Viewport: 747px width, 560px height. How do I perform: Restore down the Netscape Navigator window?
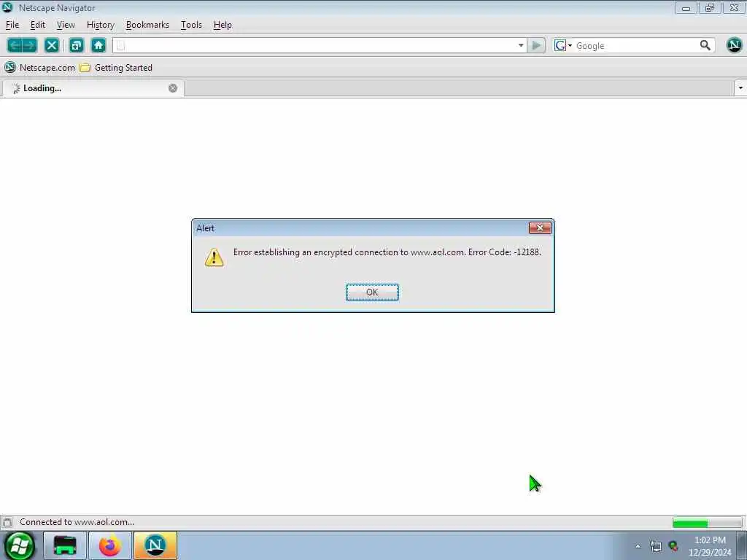710,7
